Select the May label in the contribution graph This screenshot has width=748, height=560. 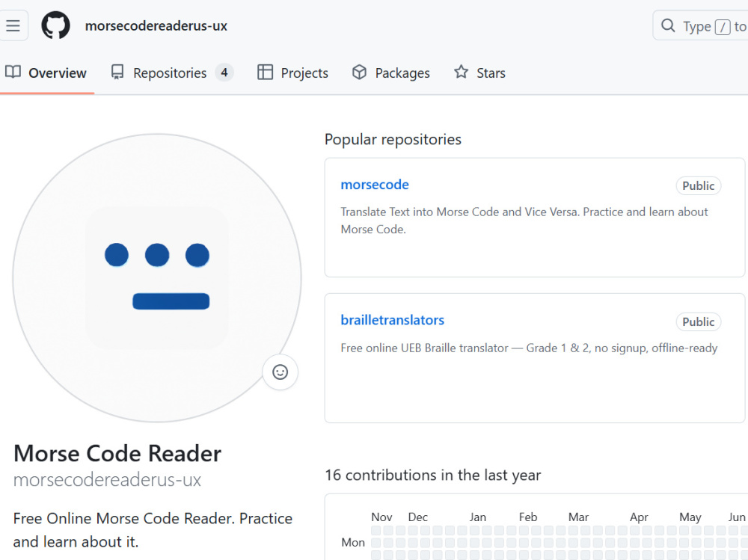point(690,517)
